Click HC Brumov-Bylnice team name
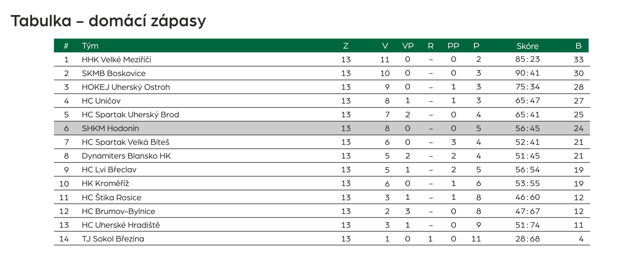Image resolution: width=644 pixels, height=257 pixels. point(118,211)
